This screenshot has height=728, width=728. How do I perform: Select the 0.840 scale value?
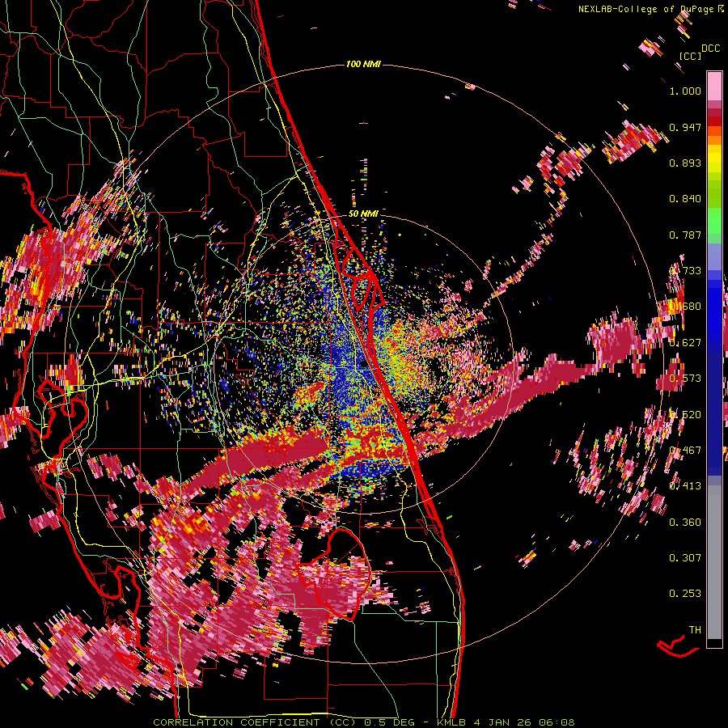(685, 199)
